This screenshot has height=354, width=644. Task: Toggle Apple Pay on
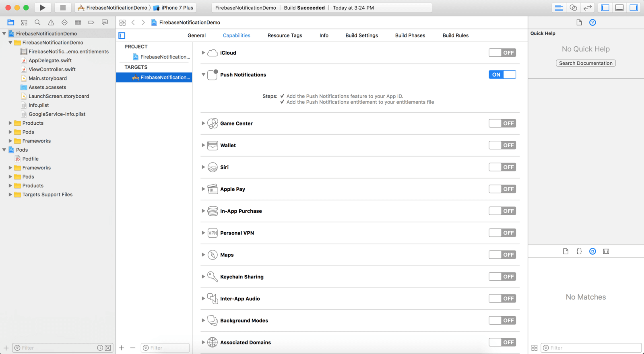502,189
